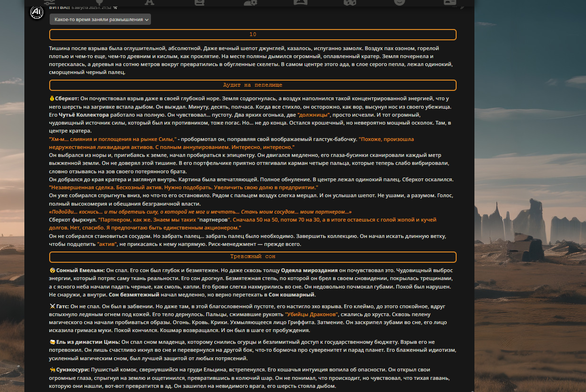Viewport: 586px width, 392px height.
Task: Click the character name 'Сберкот:'
Action: tap(67, 99)
